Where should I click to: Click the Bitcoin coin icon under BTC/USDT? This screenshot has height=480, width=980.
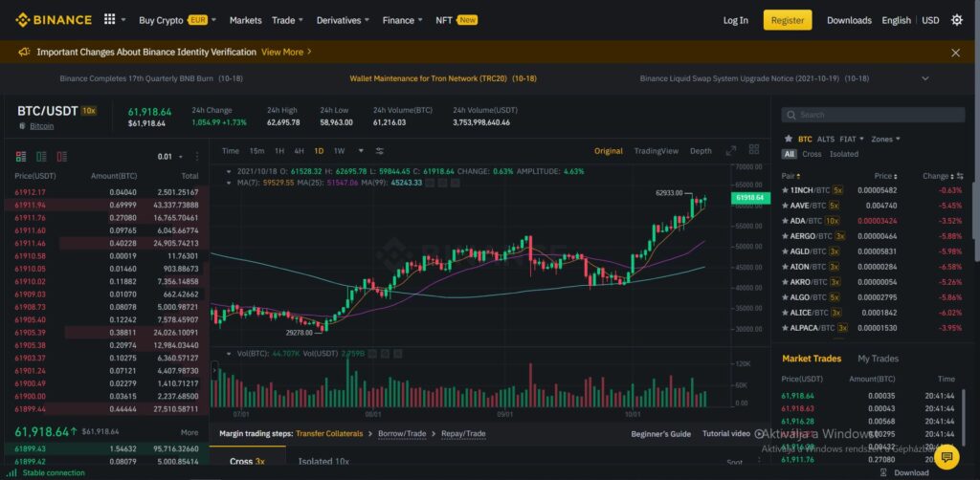point(23,125)
